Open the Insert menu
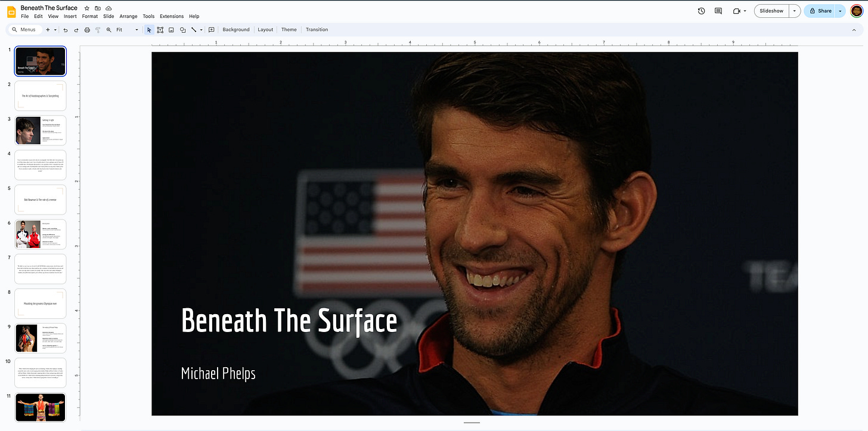This screenshot has height=431, width=868. point(70,17)
